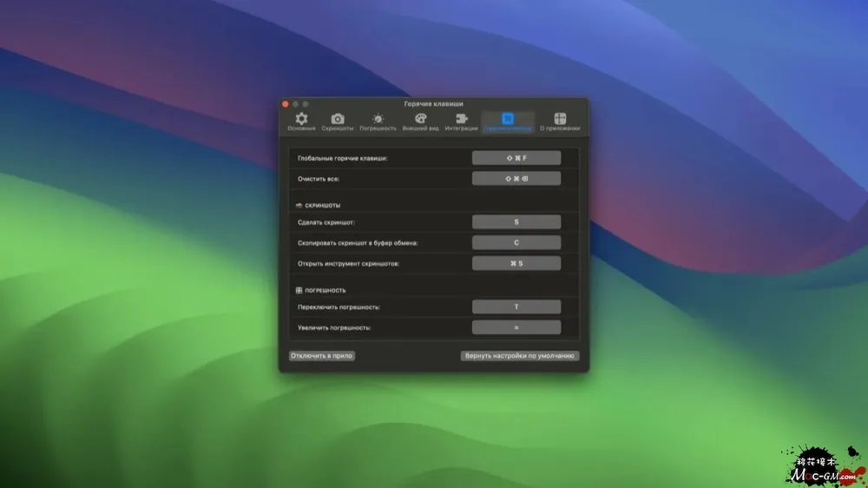Image resolution: width=868 pixels, height=488 pixels.
Task: Click the Горячие клавиши window title
Action: 433,103
